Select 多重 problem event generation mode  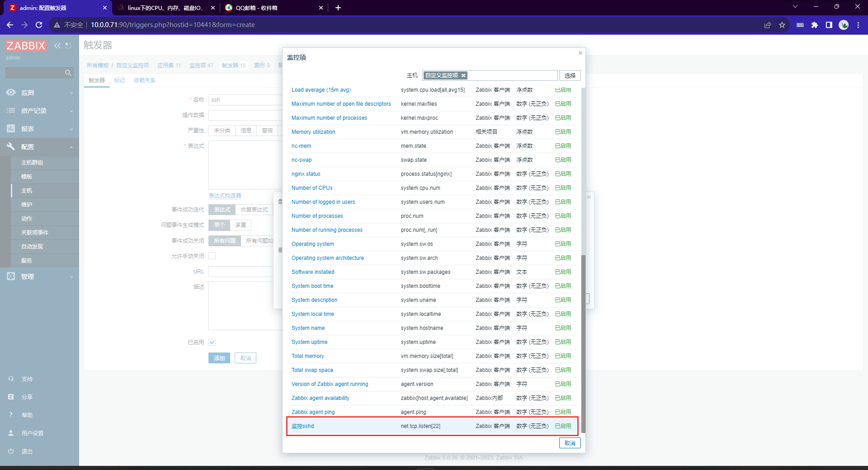pyautogui.click(x=241, y=225)
